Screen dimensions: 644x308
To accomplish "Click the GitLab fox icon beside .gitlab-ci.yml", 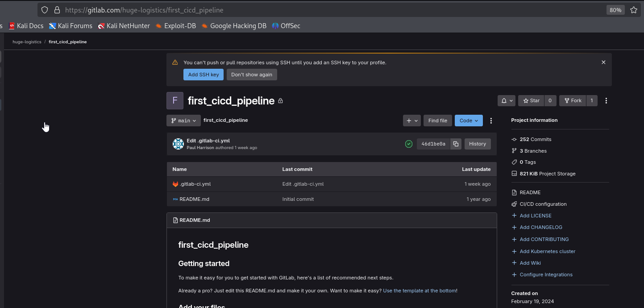I will coord(175,184).
